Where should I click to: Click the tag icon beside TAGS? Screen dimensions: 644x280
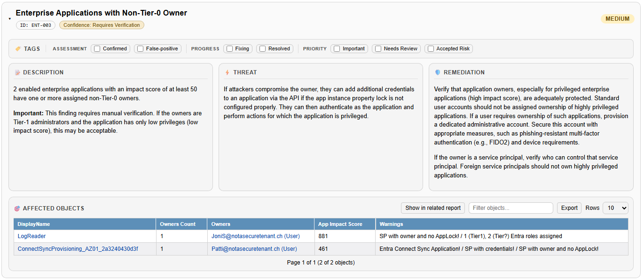point(18,48)
